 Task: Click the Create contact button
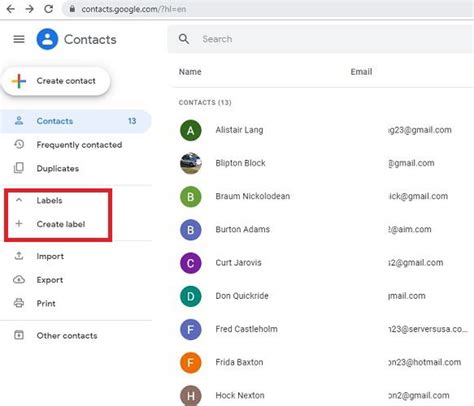point(56,81)
